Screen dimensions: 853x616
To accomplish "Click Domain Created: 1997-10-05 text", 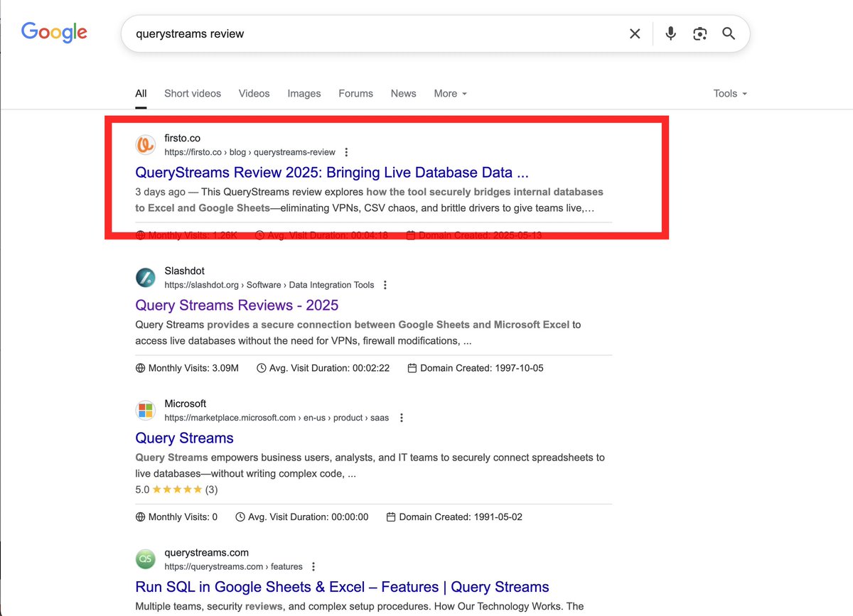I will pyautogui.click(x=482, y=368).
